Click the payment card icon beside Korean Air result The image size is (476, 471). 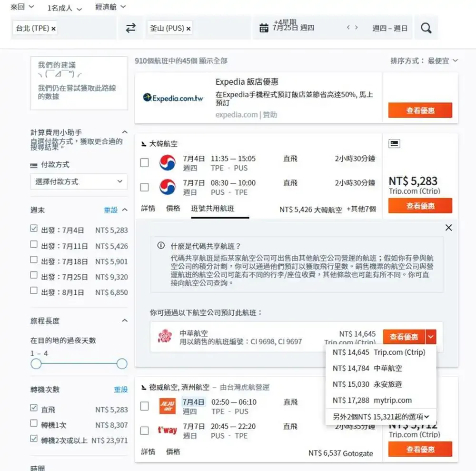[394, 143]
